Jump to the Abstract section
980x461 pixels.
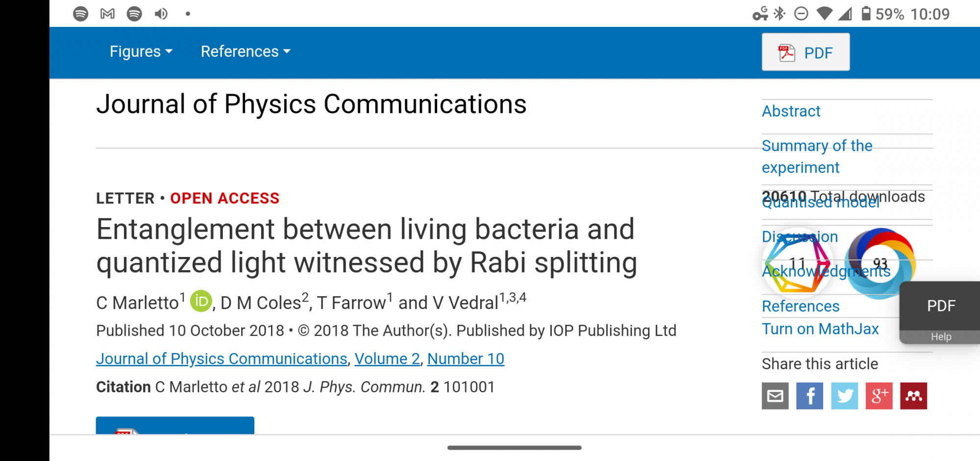coord(791,111)
